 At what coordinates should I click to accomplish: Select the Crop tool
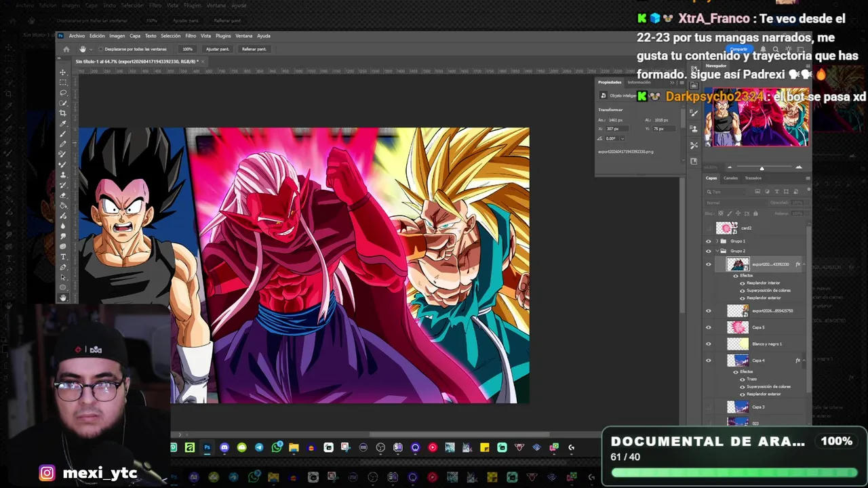[63, 113]
